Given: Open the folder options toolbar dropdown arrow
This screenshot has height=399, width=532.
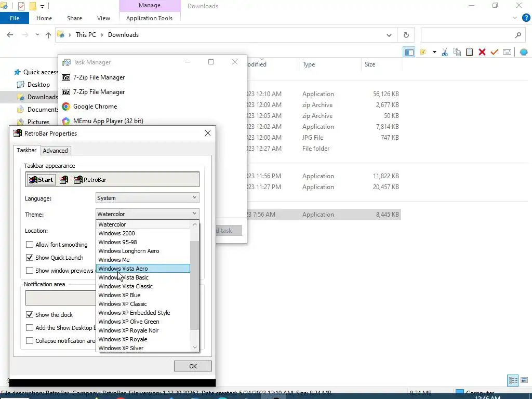Looking at the screenshot, I should pos(434,52).
